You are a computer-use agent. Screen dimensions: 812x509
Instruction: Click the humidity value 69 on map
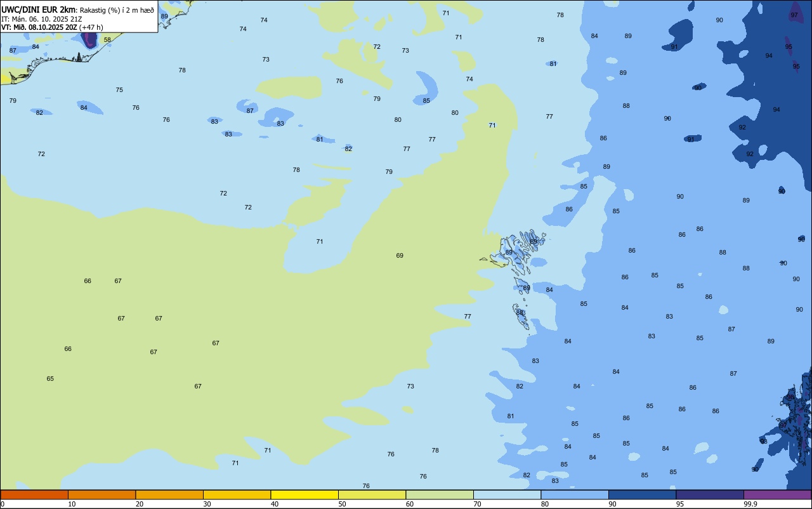[x=400, y=255]
